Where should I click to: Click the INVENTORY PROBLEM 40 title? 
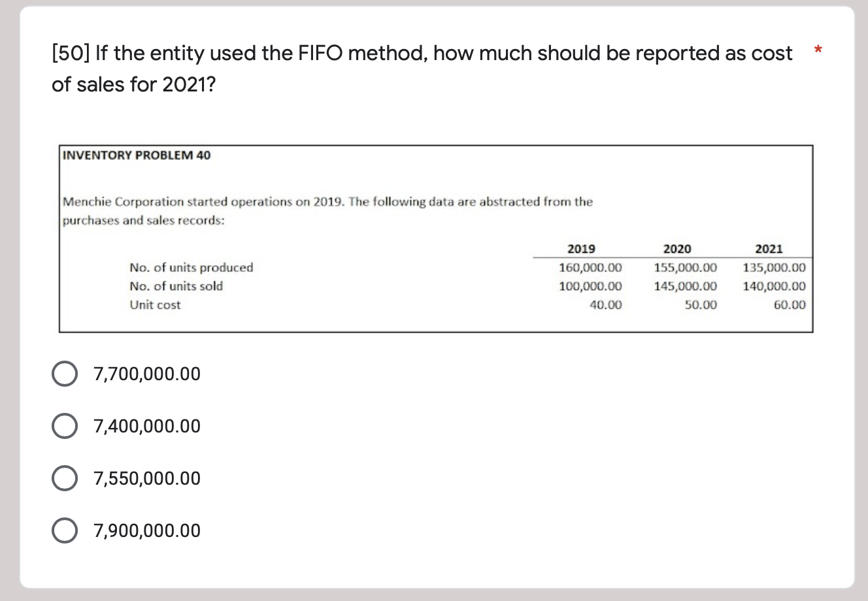pos(135,155)
